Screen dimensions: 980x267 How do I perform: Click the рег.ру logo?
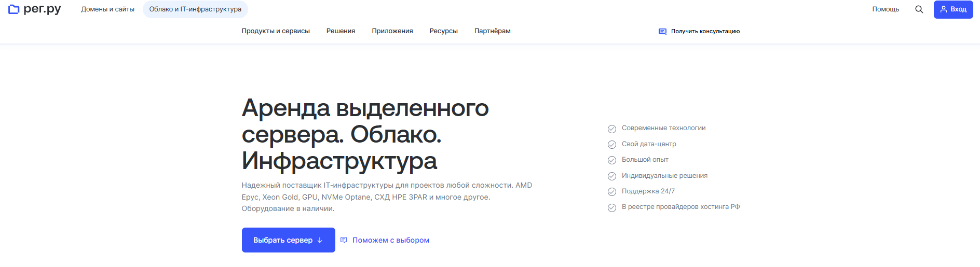[x=35, y=9]
